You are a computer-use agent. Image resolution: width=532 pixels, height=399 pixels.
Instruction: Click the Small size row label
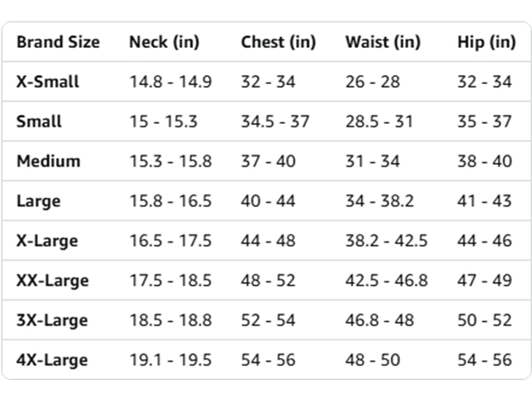(39, 121)
